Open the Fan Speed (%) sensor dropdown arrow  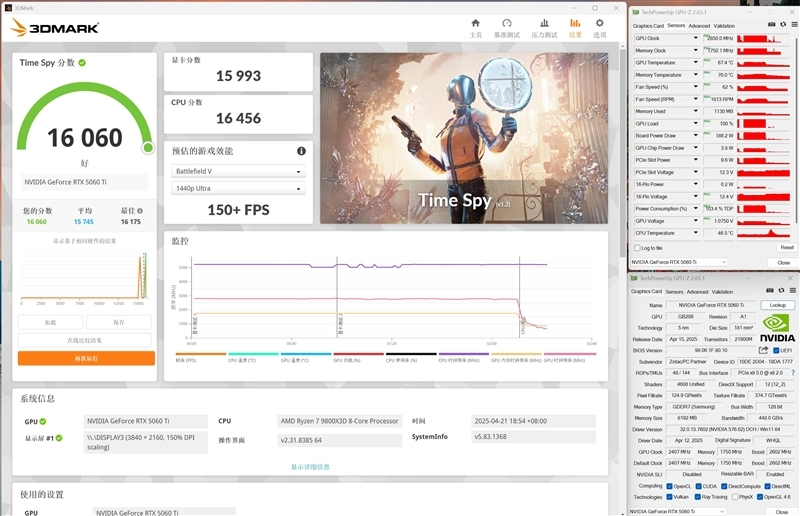click(x=695, y=87)
